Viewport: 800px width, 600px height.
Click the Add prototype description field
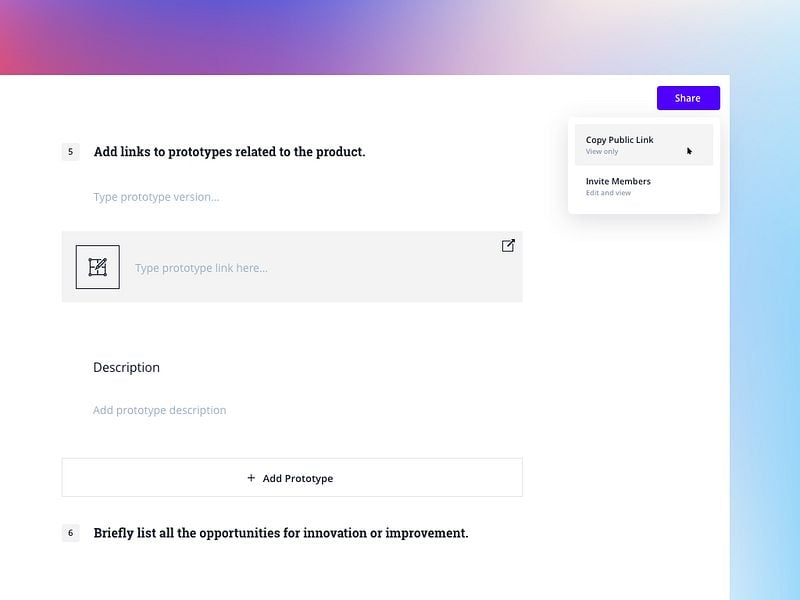pyautogui.click(x=159, y=410)
